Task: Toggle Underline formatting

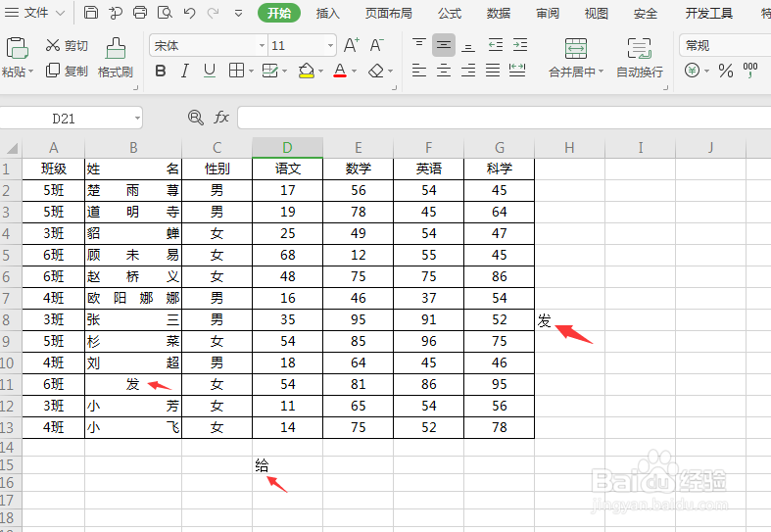Action: pyautogui.click(x=210, y=71)
